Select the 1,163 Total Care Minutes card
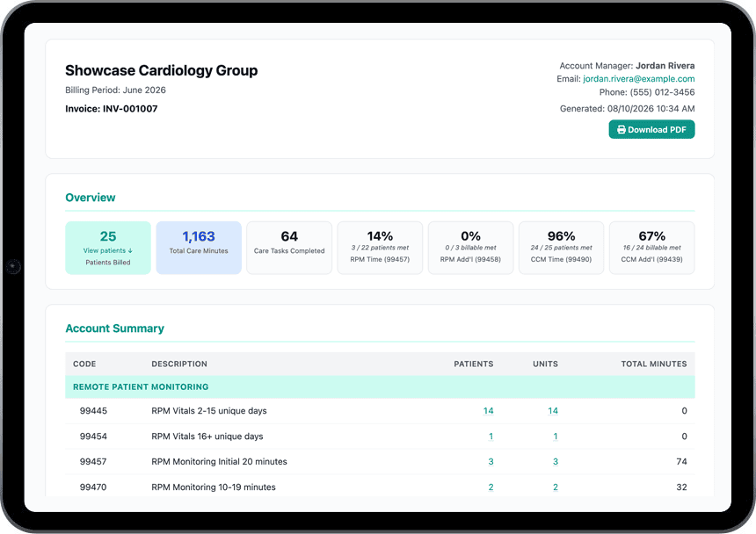Viewport: 756px width, 534px height. pos(199,248)
